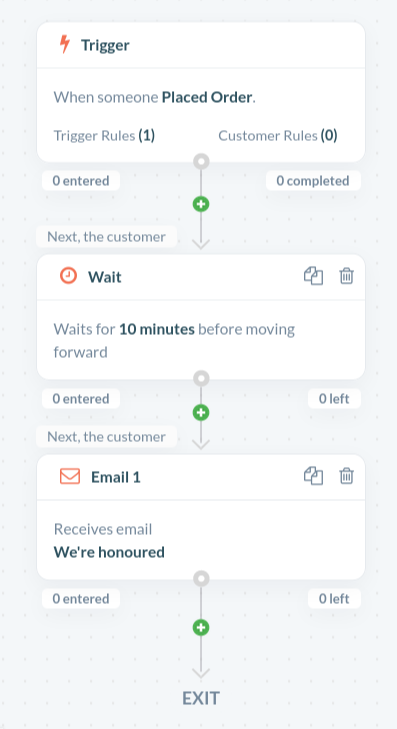Add a step after the Trigger with the green plus
Screen dimensions: 397x729
[x=201, y=204]
